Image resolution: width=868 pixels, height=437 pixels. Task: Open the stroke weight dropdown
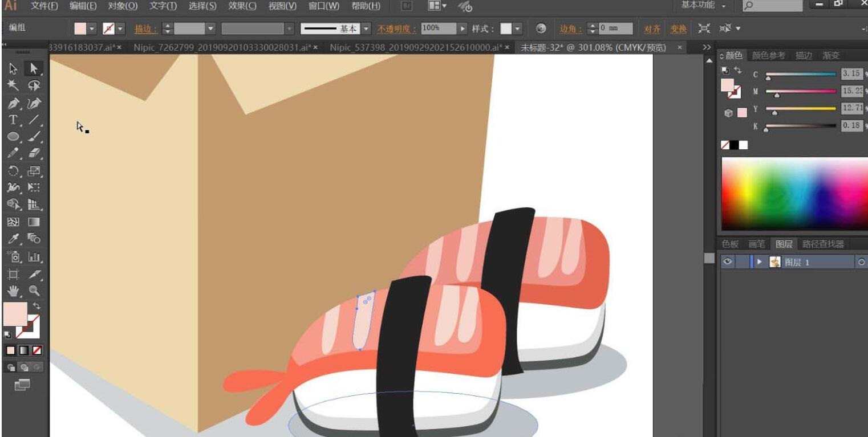point(210,28)
